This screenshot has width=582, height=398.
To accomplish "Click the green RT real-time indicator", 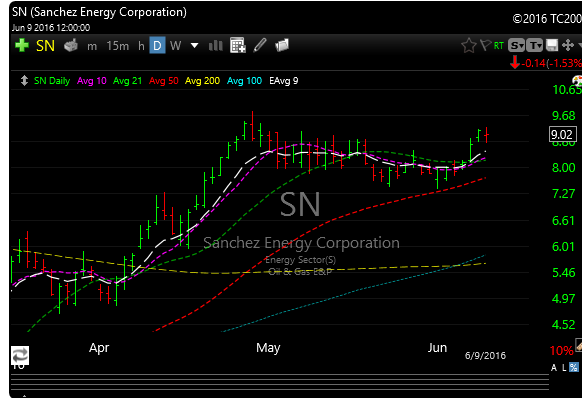I will pyautogui.click(x=498, y=46).
